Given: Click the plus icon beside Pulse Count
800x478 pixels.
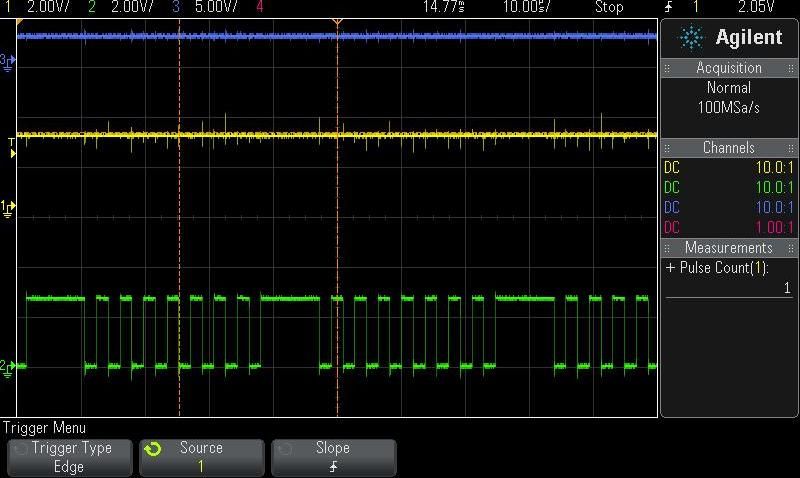Looking at the screenshot, I should tap(670, 267).
